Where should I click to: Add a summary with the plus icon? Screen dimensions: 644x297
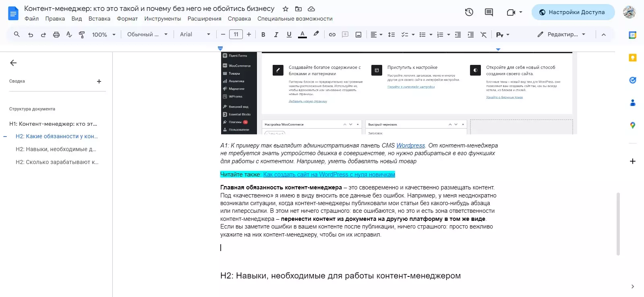(99, 81)
